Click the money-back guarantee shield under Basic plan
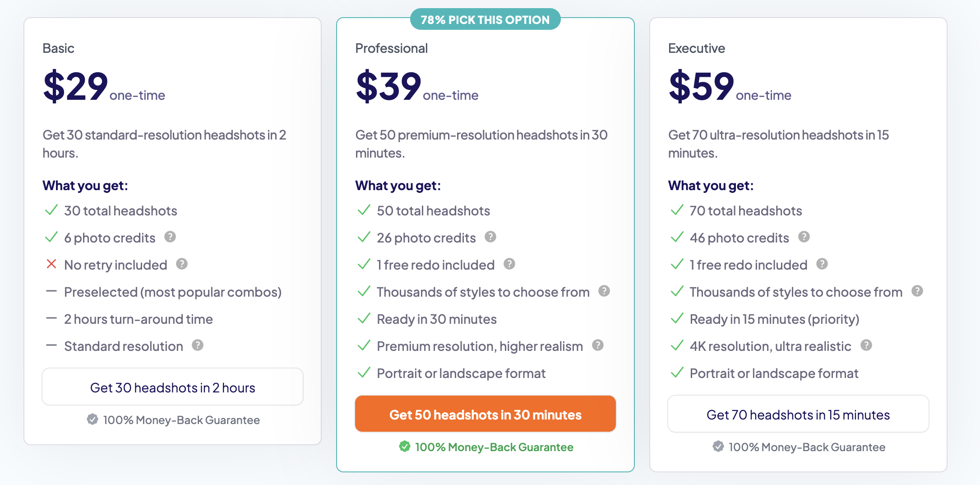The image size is (980, 485). (93, 420)
